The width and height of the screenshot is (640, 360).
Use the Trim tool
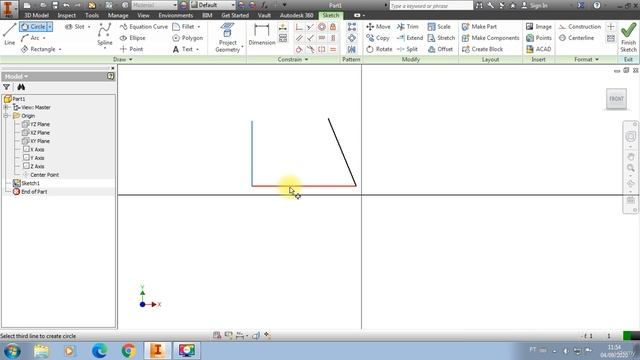coord(408,27)
